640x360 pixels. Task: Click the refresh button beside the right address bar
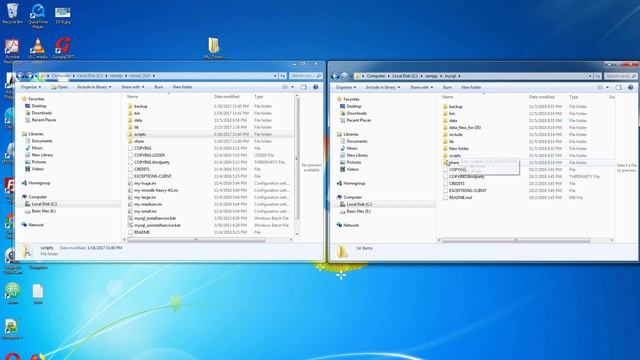point(598,76)
